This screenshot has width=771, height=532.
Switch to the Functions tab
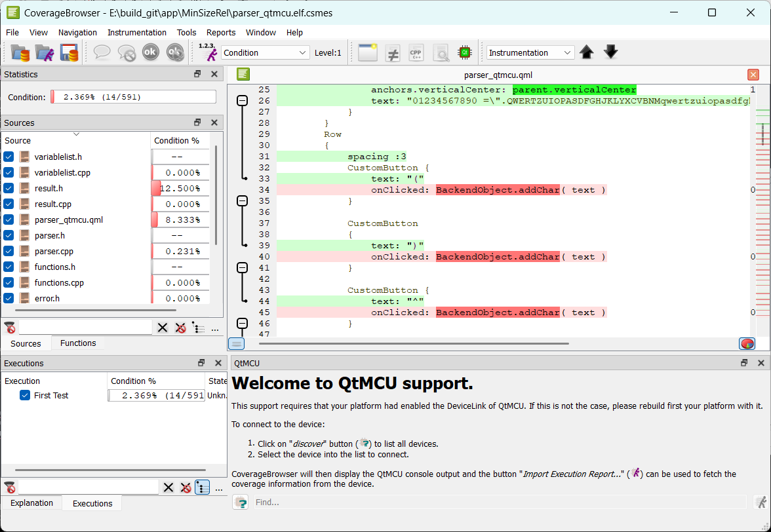point(78,343)
